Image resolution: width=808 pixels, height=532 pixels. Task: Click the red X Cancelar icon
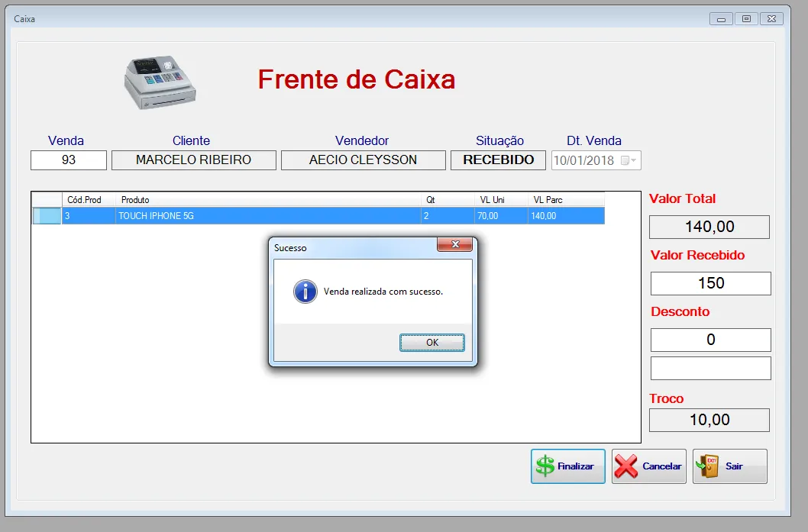(x=626, y=466)
